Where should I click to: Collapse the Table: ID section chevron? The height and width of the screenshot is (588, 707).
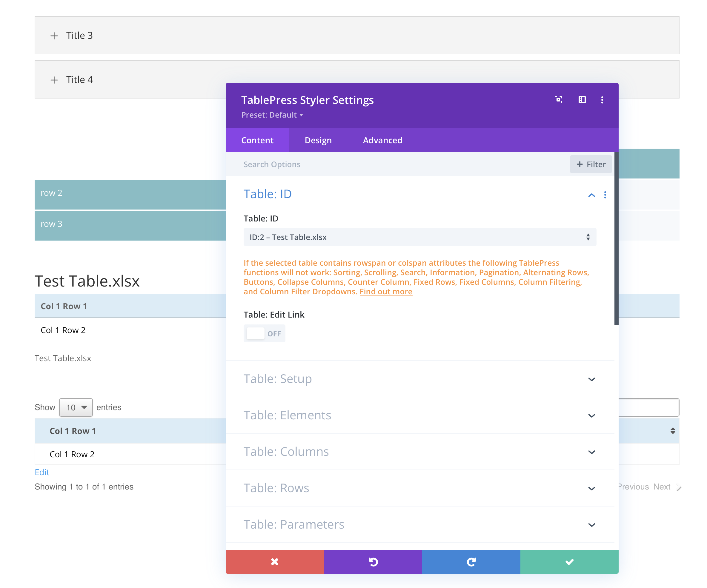(591, 195)
